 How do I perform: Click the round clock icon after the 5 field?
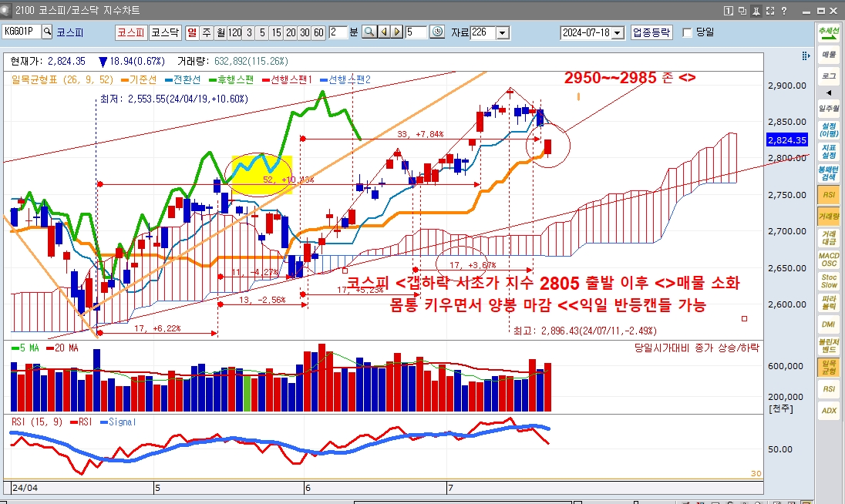[438, 32]
